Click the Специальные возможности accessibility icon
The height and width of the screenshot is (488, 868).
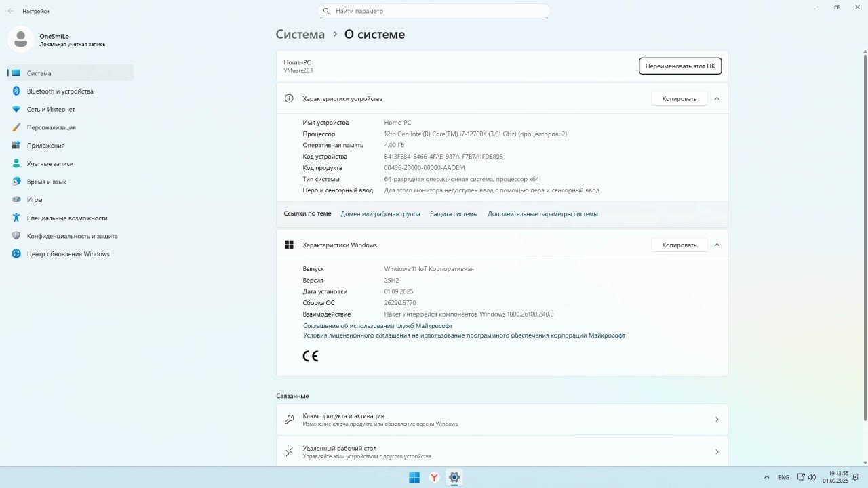pyautogui.click(x=16, y=218)
